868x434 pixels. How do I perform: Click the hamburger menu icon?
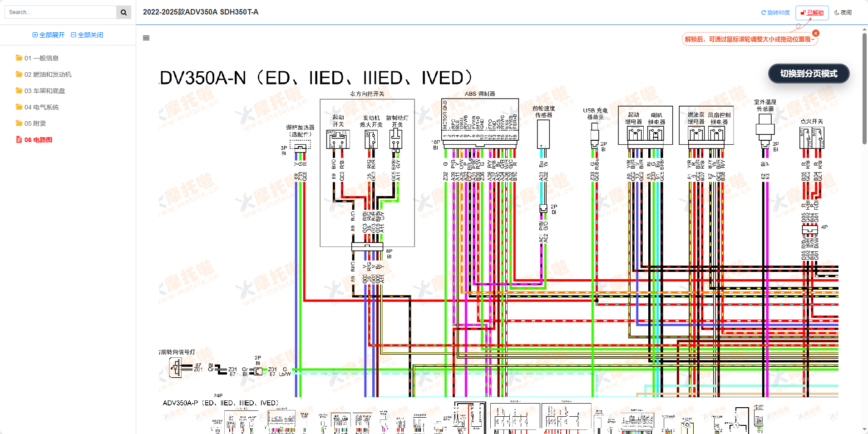click(x=146, y=38)
